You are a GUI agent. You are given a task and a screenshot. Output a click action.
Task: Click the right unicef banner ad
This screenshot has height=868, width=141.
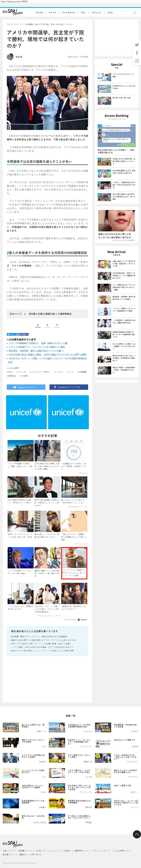[x=68, y=412]
